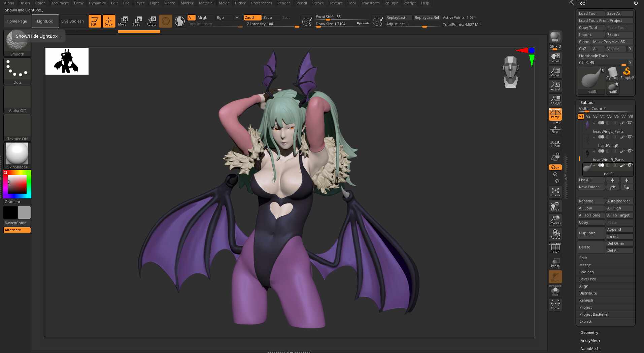The width and height of the screenshot is (644, 353).
Task: Open the Render menu
Action: [283, 3]
